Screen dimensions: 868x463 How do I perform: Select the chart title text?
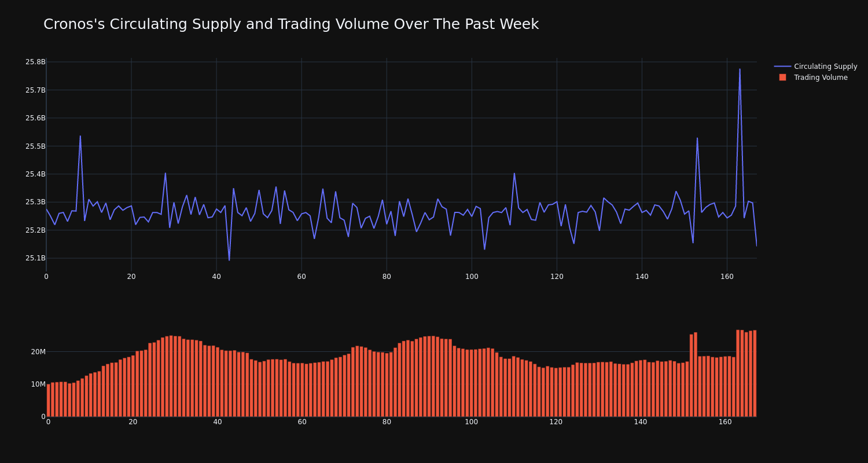tap(291, 24)
